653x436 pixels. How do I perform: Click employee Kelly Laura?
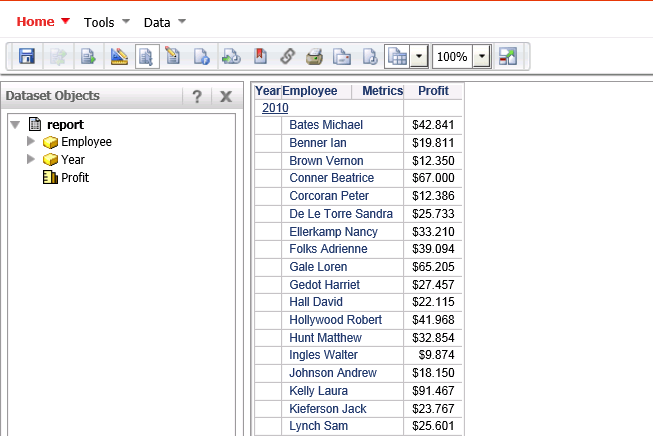(318, 391)
